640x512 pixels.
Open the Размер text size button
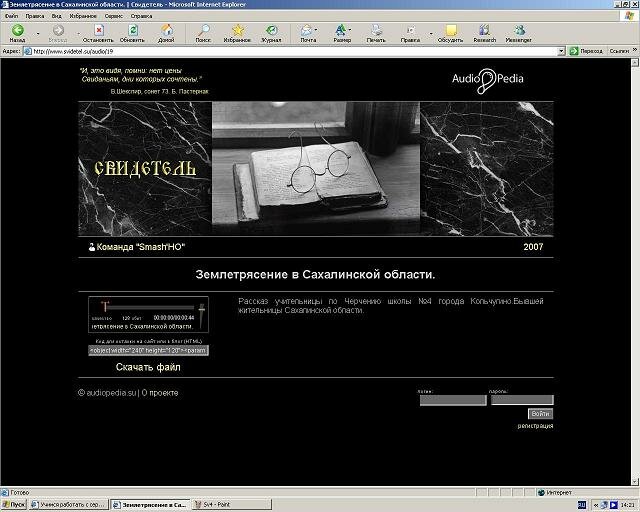341,33
